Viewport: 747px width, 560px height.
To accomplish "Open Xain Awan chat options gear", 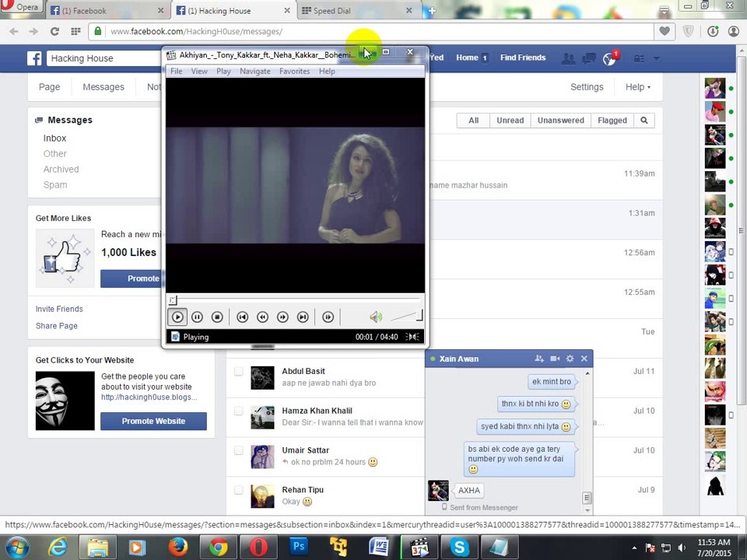I will click(x=570, y=359).
